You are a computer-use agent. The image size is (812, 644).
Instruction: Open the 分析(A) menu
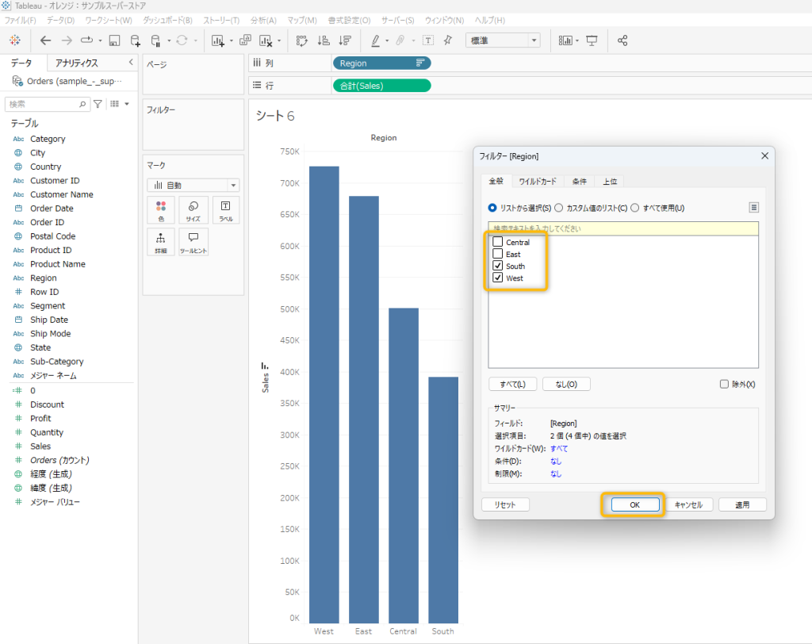[262, 20]
